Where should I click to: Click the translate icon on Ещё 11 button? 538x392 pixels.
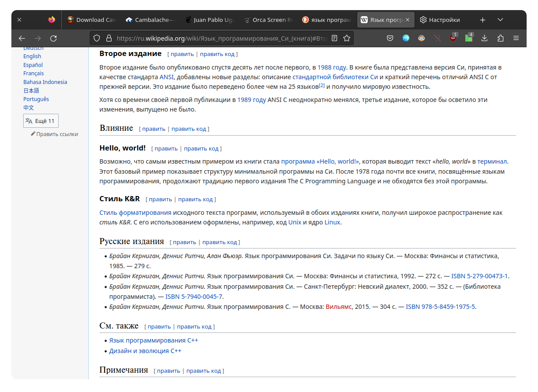[x=29, y=121]
